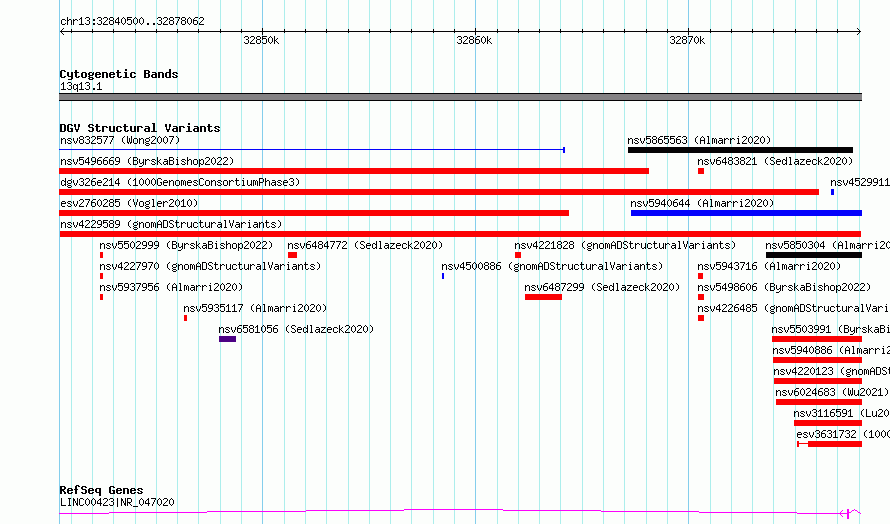
Task: Click the black nsv5865563 variant bar
Action: (x=740, y=150)
